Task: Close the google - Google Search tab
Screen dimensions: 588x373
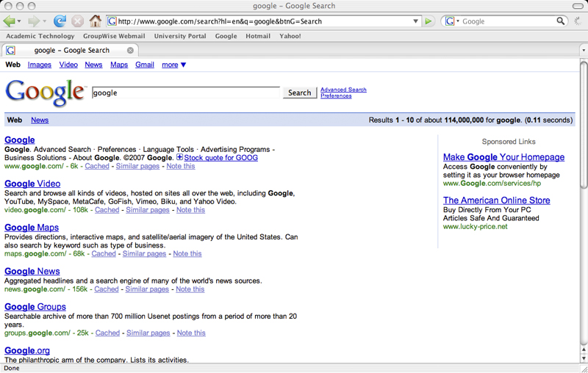Action: coord(130,50)
